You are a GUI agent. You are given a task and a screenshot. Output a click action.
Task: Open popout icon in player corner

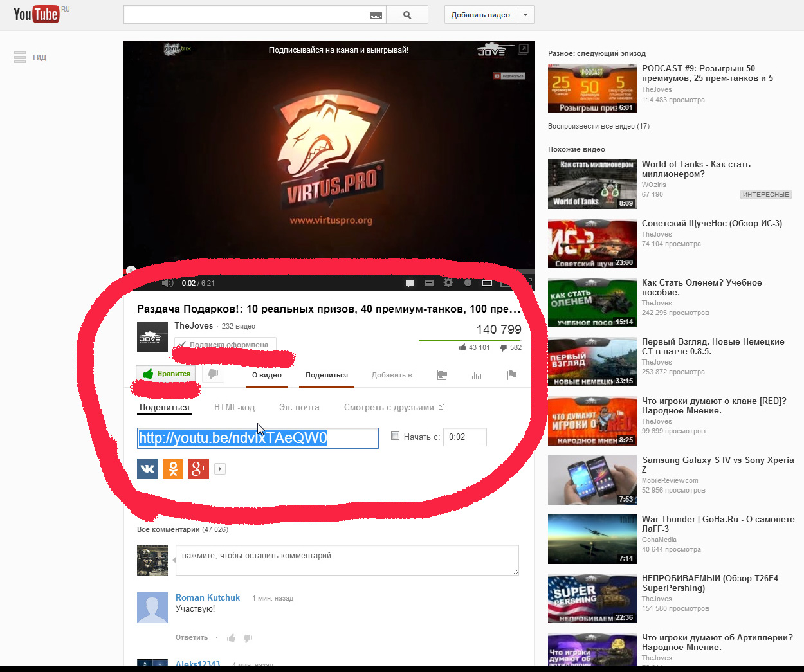point(524,49)
